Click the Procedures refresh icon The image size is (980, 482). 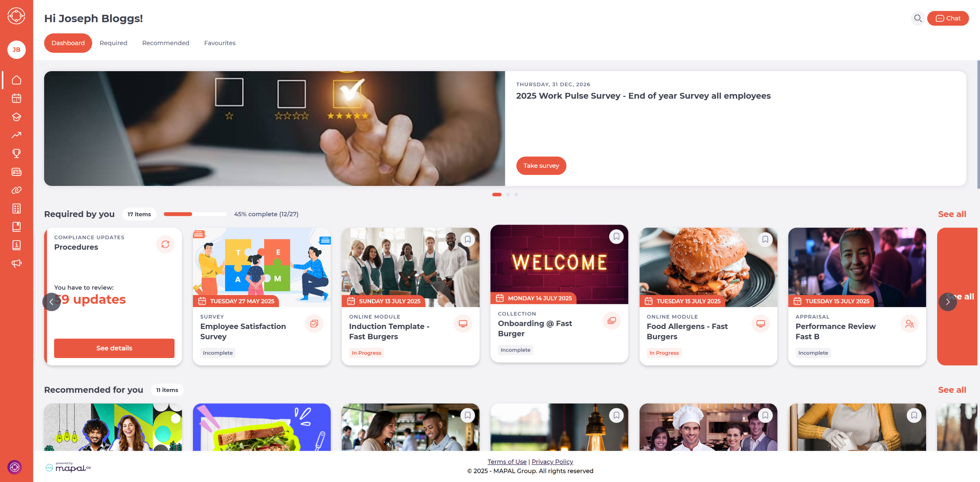[x=165, y=244]
